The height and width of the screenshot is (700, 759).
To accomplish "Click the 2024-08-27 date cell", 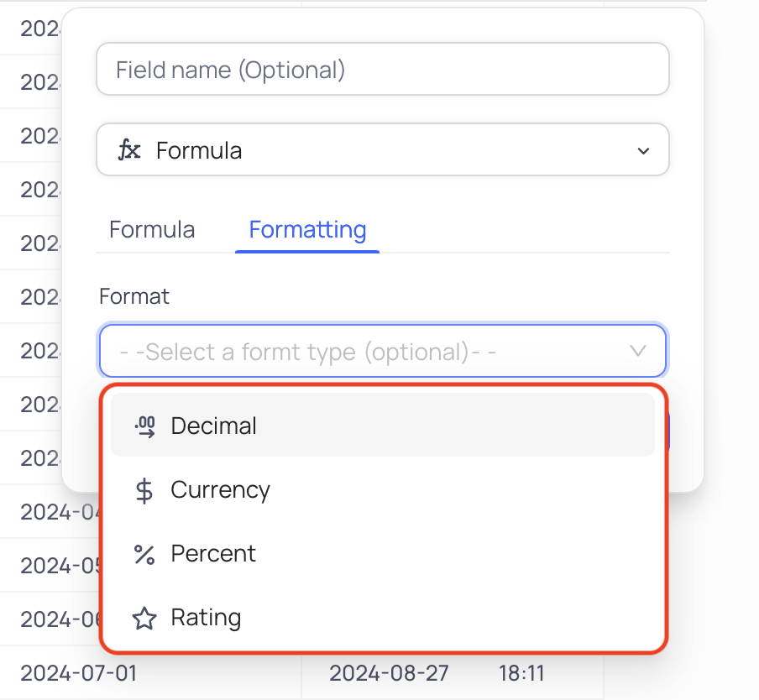I will [x=389, y=673].
